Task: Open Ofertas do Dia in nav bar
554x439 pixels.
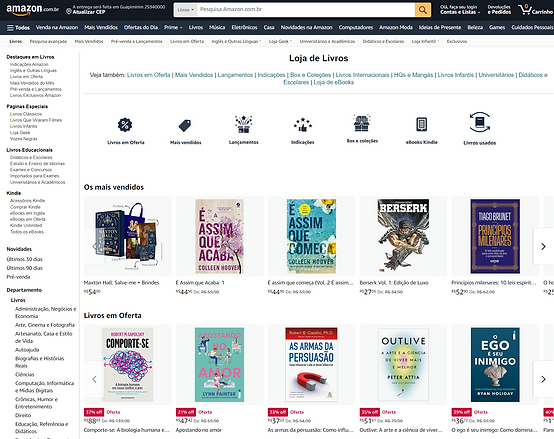Action: pos(141,28)
